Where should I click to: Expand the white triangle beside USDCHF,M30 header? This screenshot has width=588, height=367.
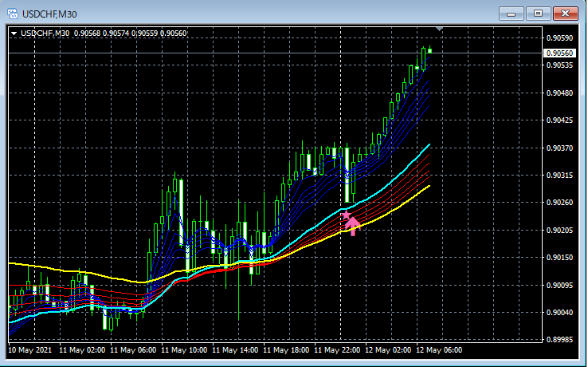(x=14, y=34)
